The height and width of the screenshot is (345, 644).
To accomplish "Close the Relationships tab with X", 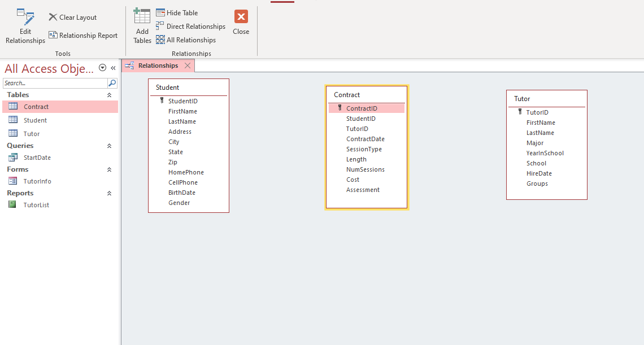I will tap(188, 65).
